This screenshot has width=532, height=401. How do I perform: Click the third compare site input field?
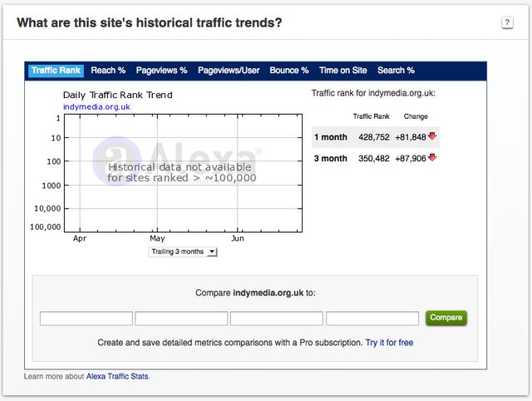click(277, 319)
